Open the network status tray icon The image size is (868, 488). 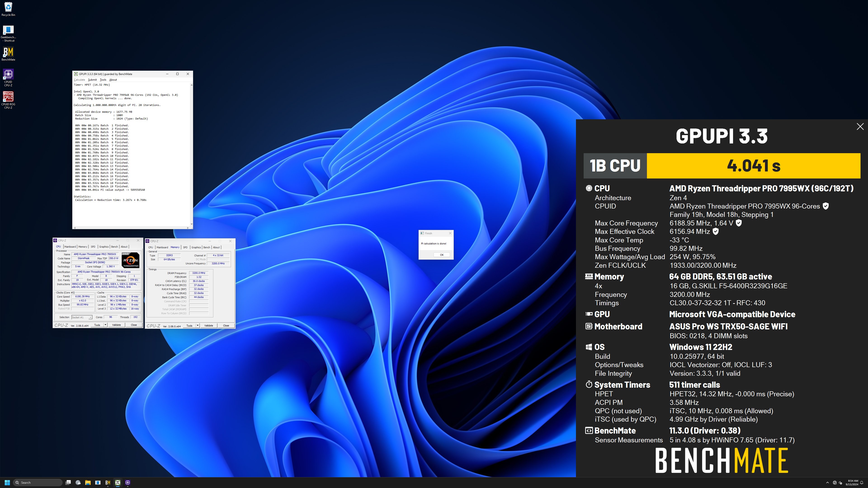(x=835, y=483)
